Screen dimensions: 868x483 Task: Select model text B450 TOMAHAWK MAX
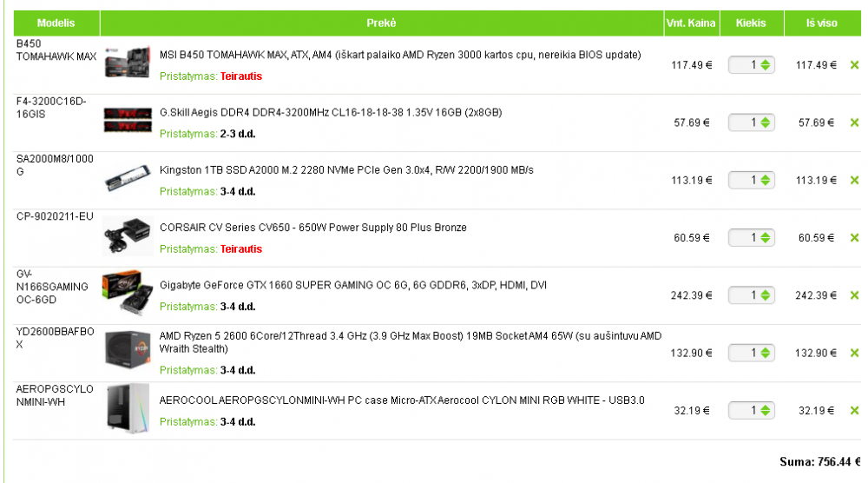tap(56, 50)
